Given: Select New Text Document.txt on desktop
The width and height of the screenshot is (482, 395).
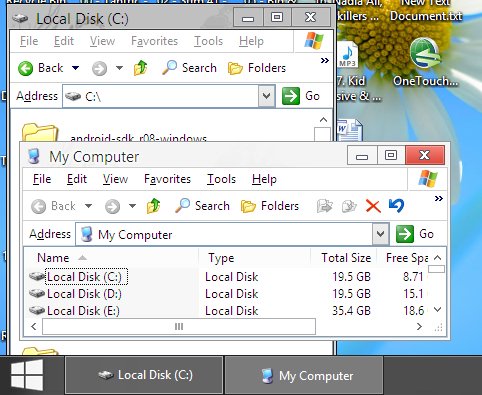Looking at the screenshot, I should point(426,11).
